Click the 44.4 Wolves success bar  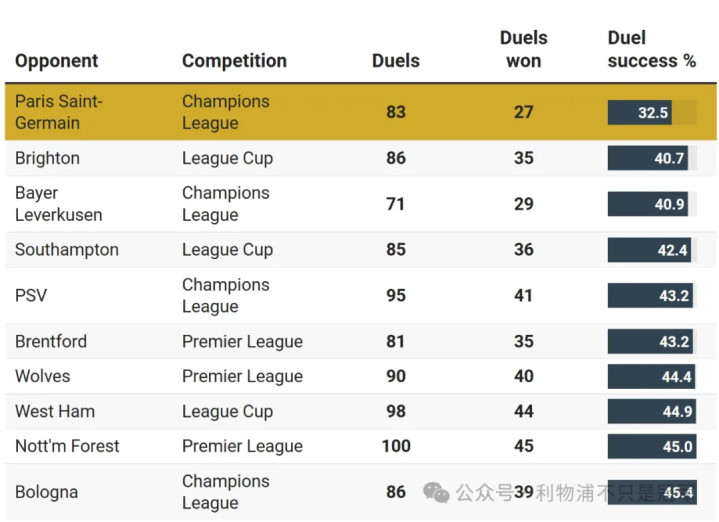click(x=651, y=377)
